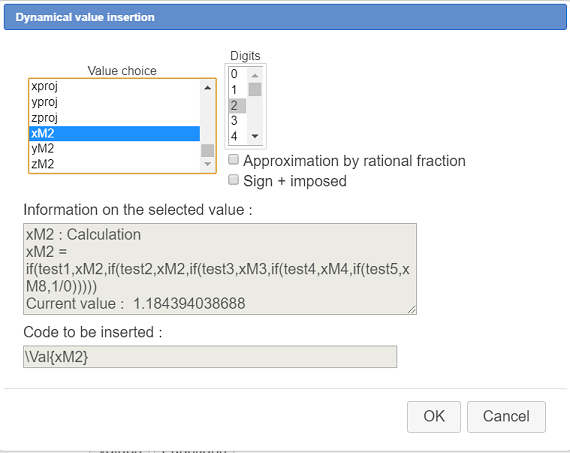Enable Approximation by rational fraction

[233, 160]
